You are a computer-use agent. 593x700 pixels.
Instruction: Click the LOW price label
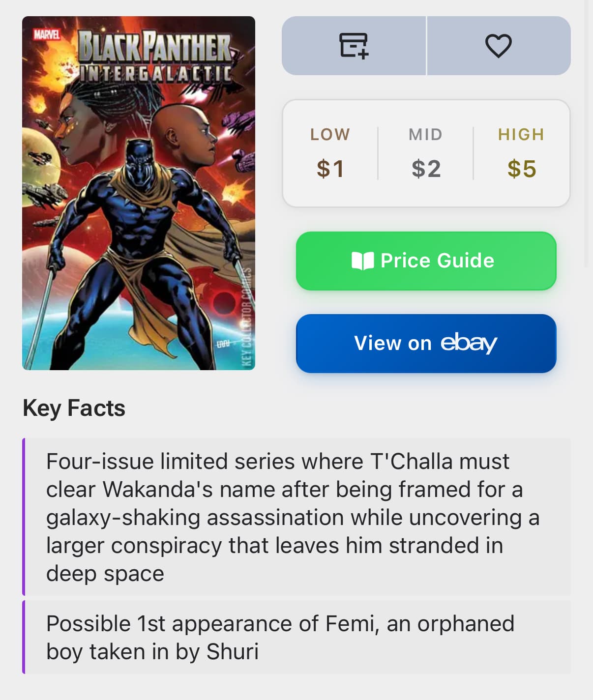coord(330,134)
